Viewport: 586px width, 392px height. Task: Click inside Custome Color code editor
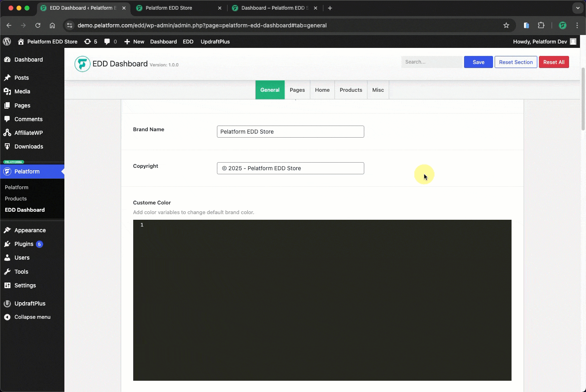point(322,300)
